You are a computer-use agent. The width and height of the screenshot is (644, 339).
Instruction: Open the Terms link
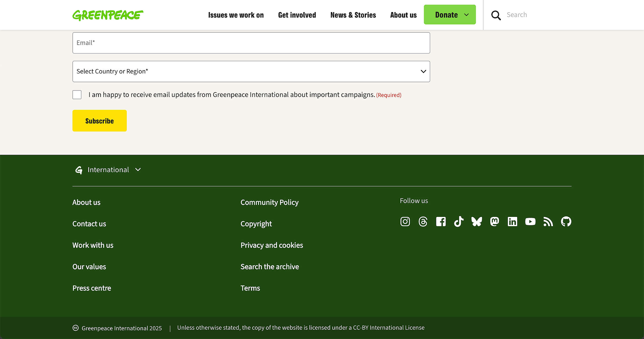tap(250, 288)
